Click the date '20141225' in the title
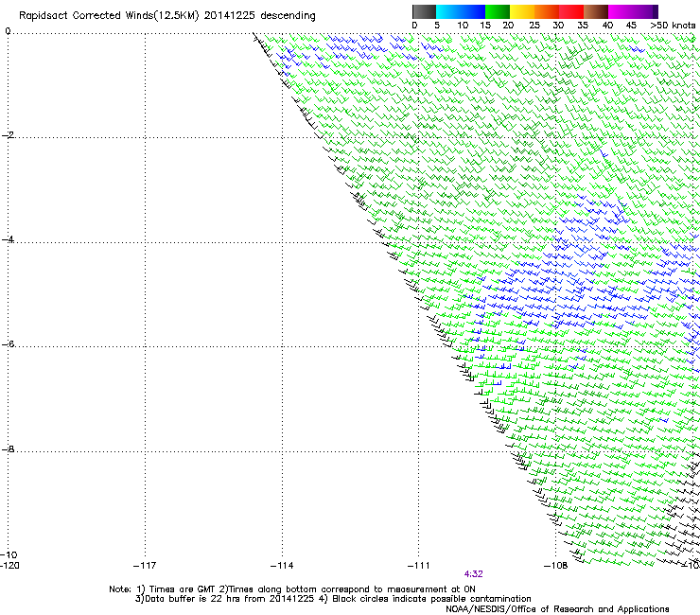Screen dimensions: 700x615 click(x=230, y=16)
